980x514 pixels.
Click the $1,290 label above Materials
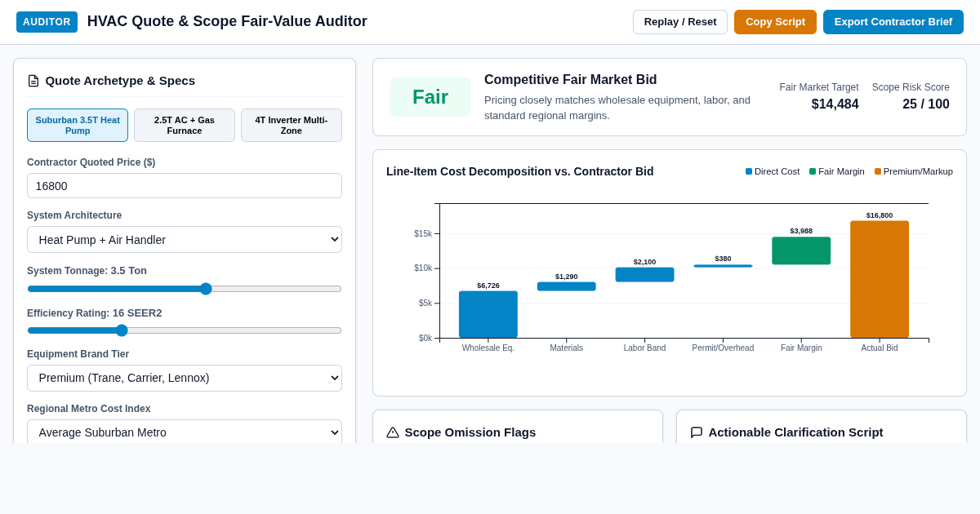point(567,277)
